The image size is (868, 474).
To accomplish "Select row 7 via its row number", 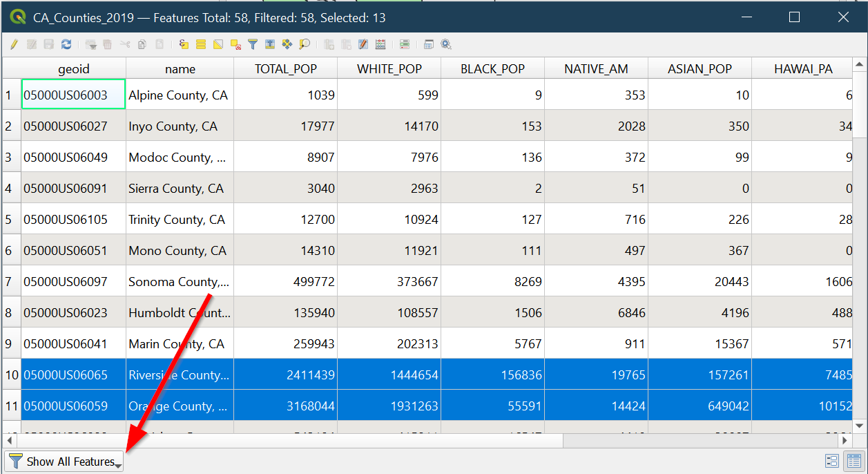I will pos(10,281).
